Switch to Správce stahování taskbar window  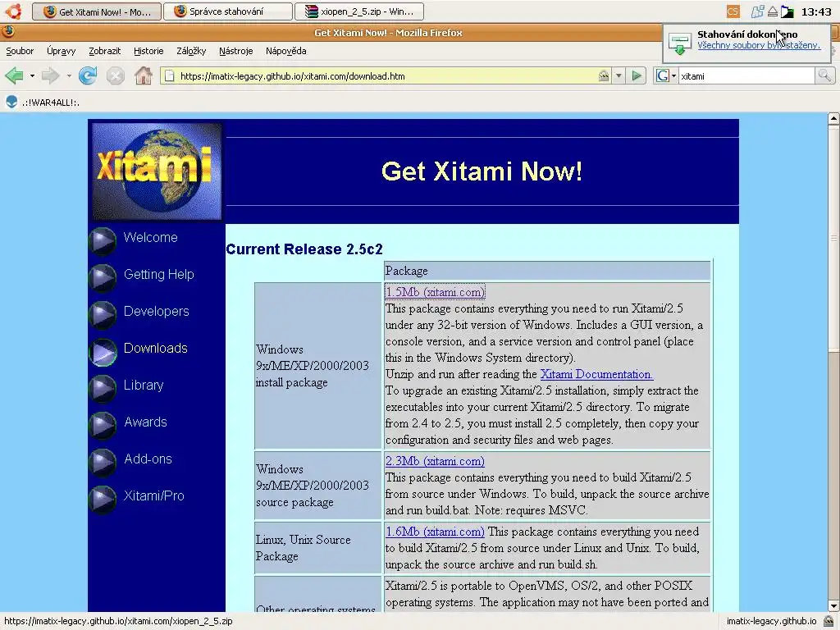(228, 11)
